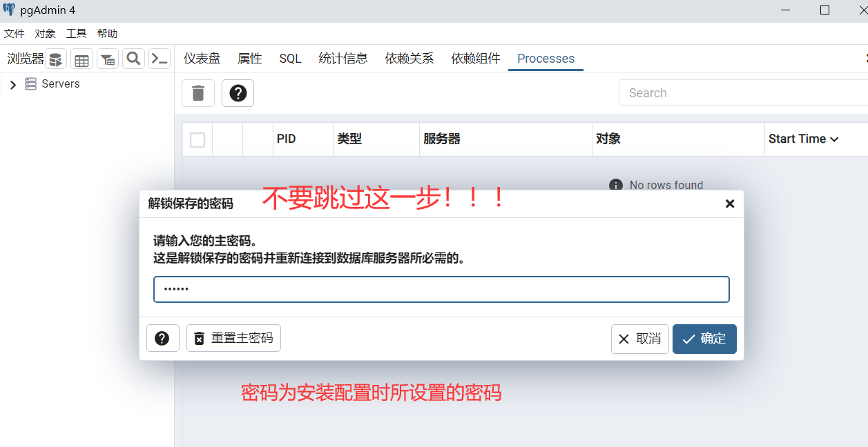Click the trash delete button in Processes

point(198,93)
